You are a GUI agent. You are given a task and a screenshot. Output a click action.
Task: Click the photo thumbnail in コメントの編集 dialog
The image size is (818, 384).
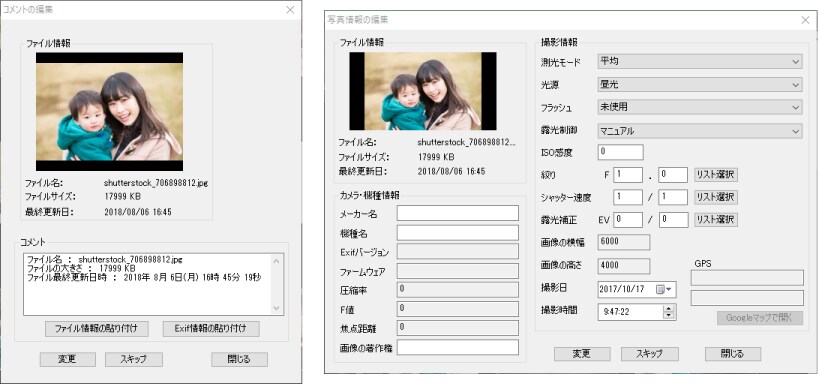pos(109,112)
